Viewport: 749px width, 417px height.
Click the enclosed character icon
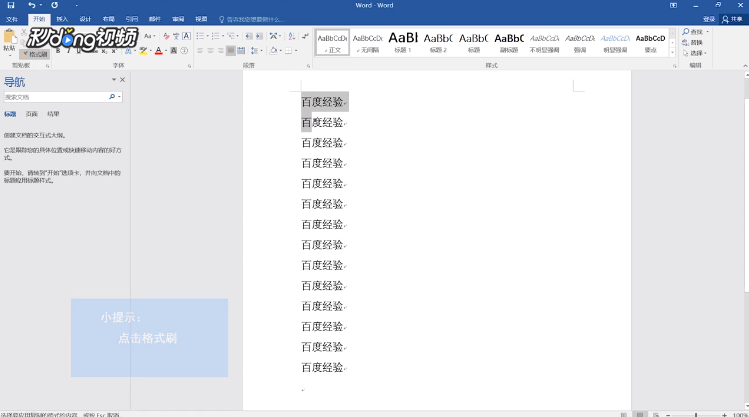tap(184, 51)
